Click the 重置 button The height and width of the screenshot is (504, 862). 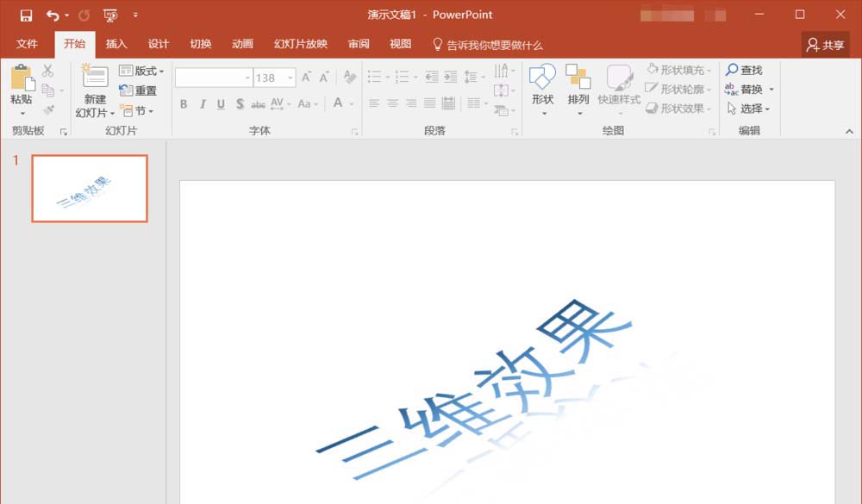139,90
